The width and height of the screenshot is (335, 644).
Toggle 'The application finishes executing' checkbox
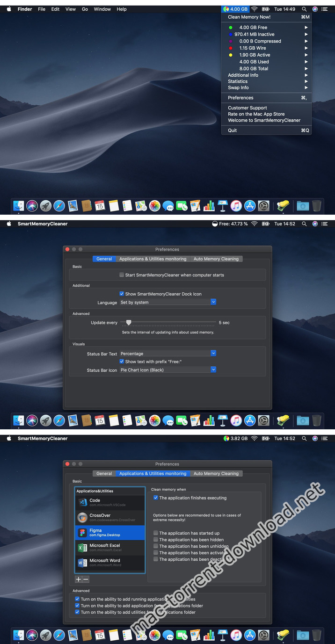tap(156, 498)
